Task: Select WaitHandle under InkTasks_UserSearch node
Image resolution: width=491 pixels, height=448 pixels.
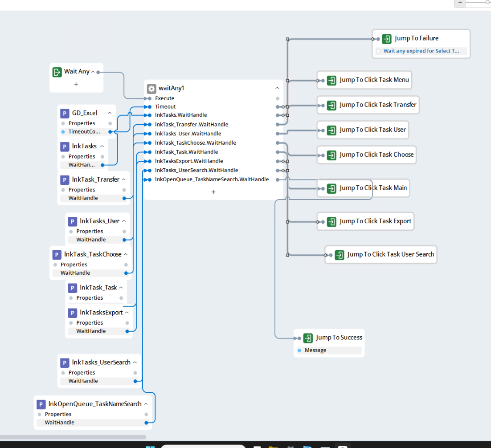Action: [99, 381]
